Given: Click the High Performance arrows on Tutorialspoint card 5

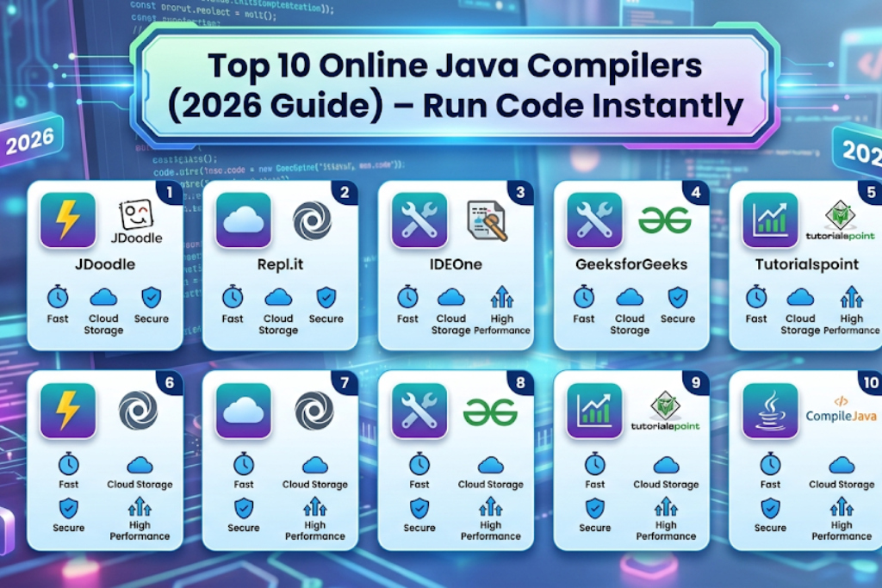Looking at the screenshot, I should click(x=852, y=297).
